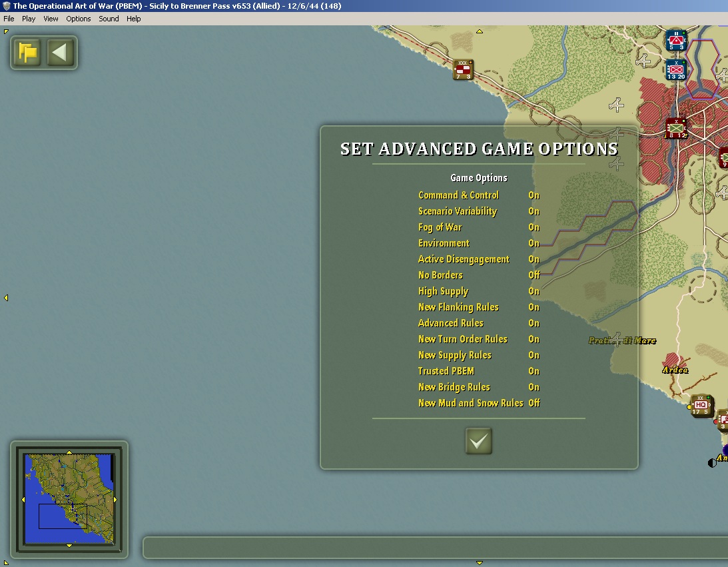Open the Play menu

[x=29, y=19]
